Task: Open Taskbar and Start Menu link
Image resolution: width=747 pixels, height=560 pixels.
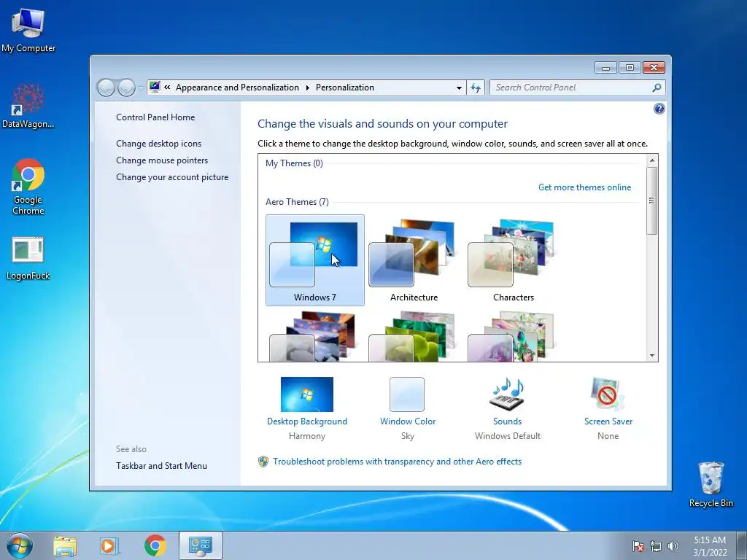Action: point(161,466)
